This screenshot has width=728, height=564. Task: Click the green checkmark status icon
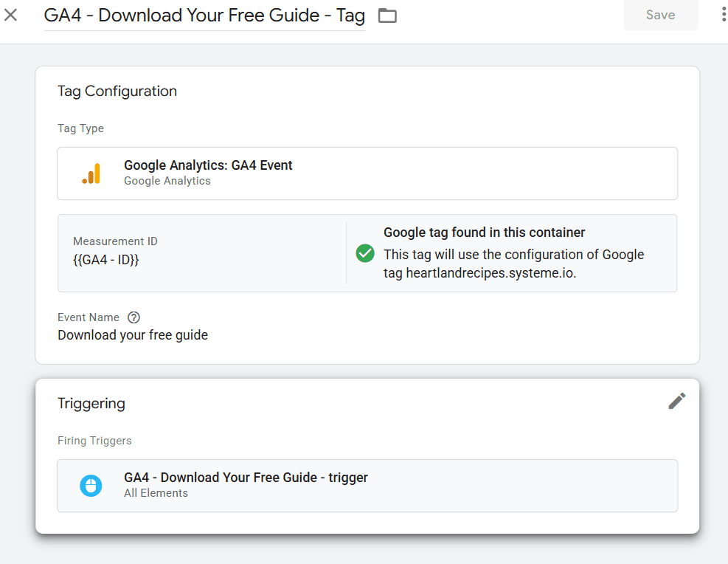click(365, 253)
